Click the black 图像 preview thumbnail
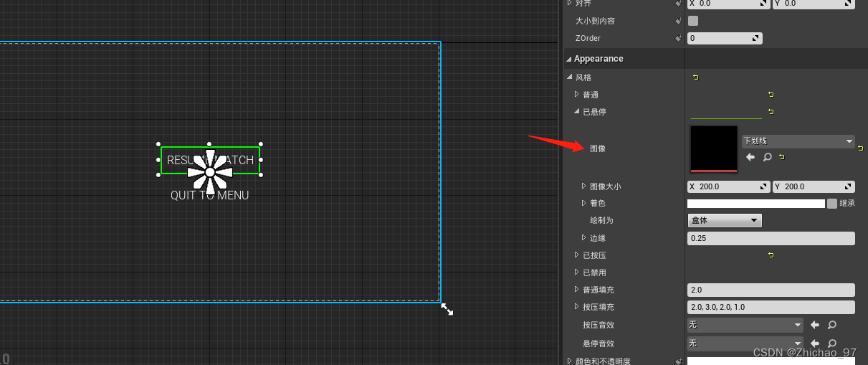This screenshot has height=365, width=868. click(714, 149)
